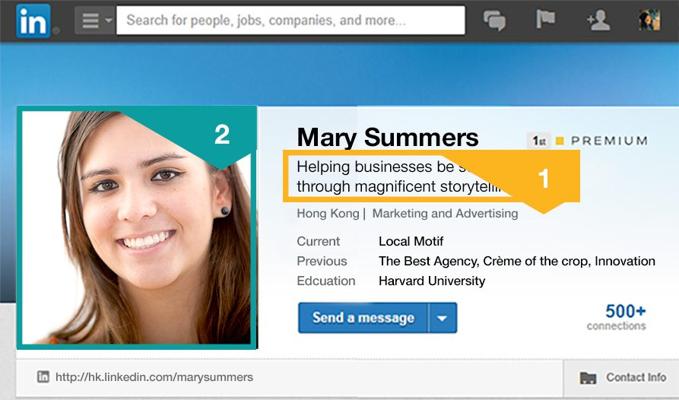Click the add connections person icon
Viewport: 679px width, 400px height.
pyautogui.click(x=598, y=20)
